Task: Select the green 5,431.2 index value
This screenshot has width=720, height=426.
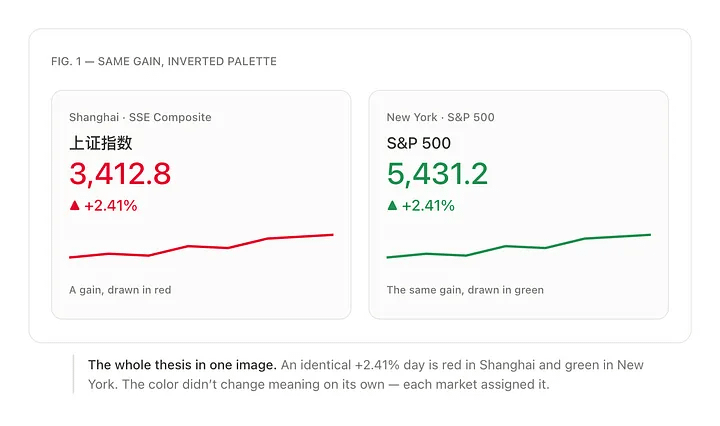Action: click(437, 174)
